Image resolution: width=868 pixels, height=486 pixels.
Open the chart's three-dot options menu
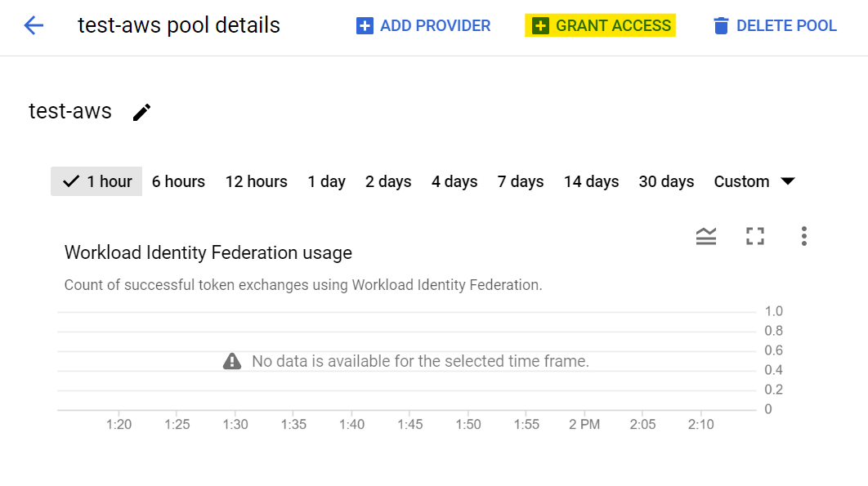tap(803, 236)
